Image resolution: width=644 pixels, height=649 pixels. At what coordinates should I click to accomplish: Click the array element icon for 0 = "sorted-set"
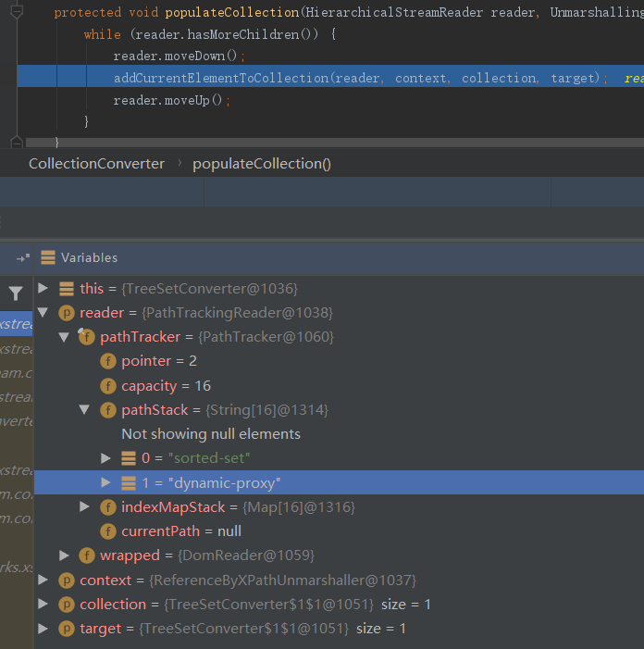[130, 457]
